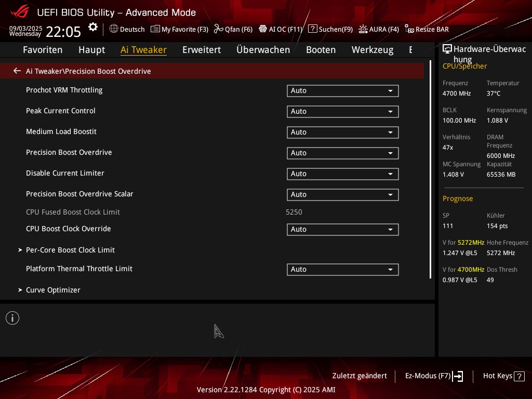
Task: Open the Werkzeug tab
Action: coord(373,50)
